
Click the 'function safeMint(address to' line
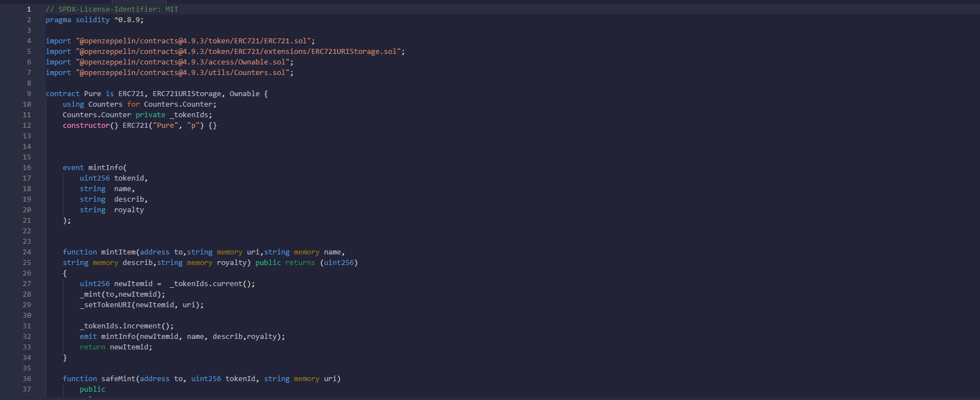point(201,378)
